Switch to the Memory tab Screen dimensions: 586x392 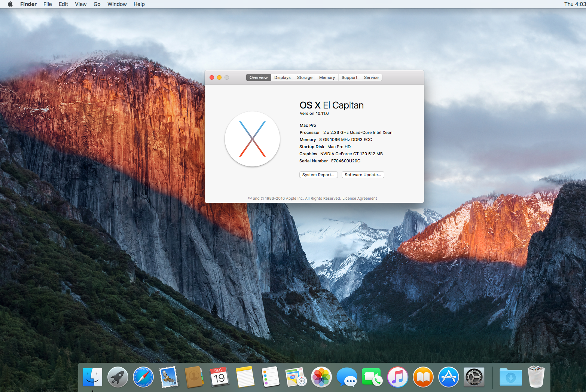327,77
